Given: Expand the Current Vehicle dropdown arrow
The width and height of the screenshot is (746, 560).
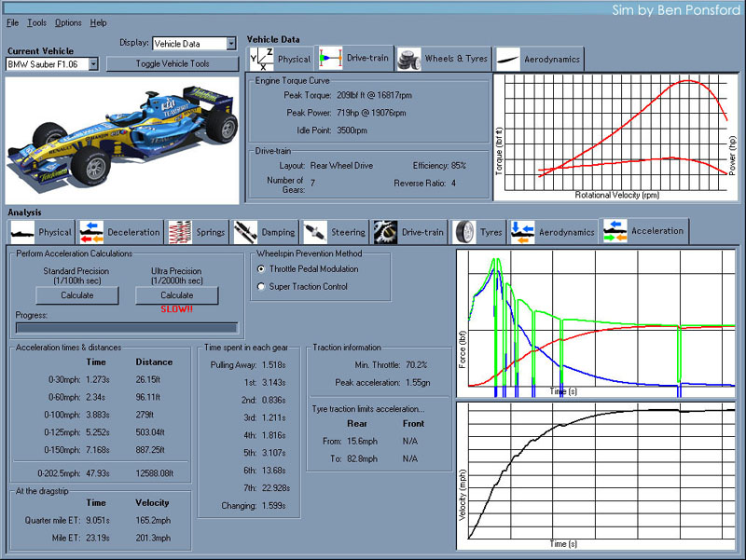Looking at the screenshot, I should (93, 63).
